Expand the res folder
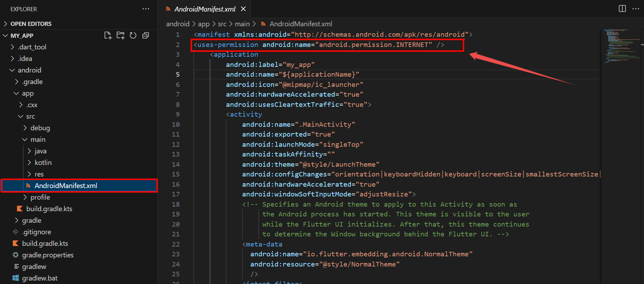This screenshot has width=644, height=284. pos(29,174)
